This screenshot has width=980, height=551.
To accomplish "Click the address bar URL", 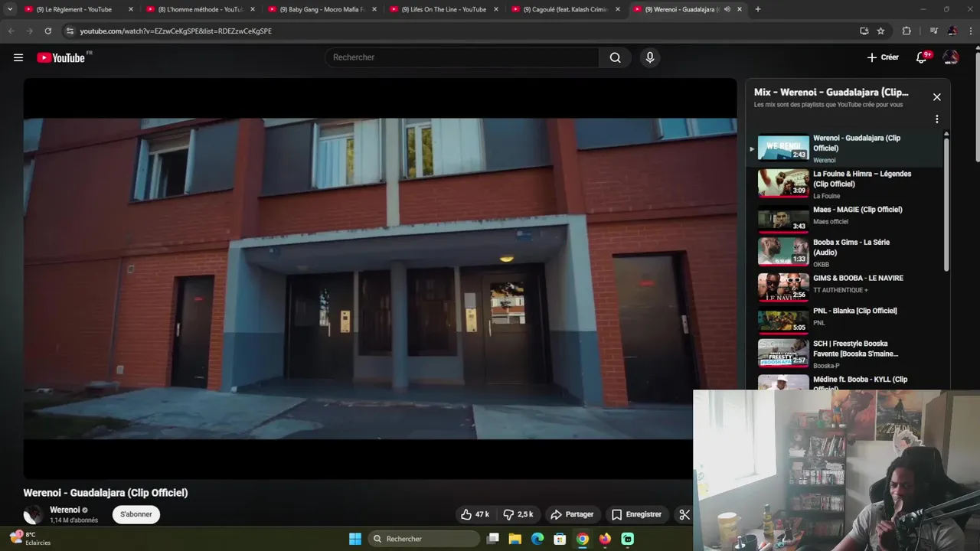I will [x=176, y=31].
